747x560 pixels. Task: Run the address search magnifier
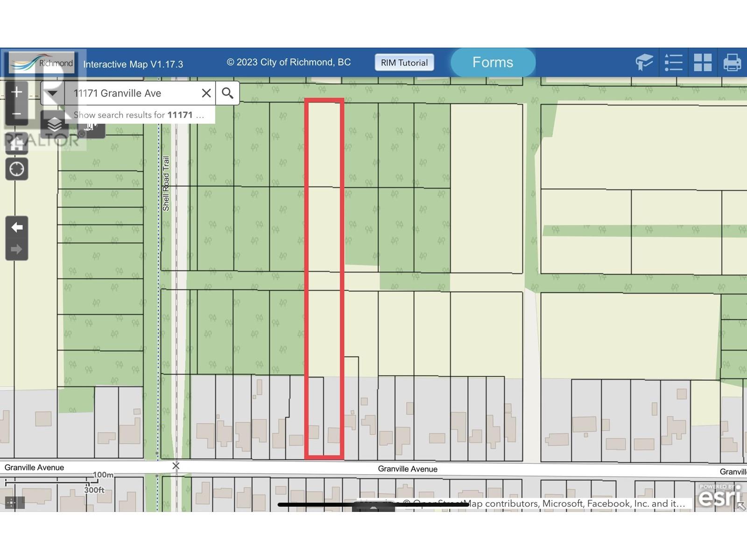pos(227,93)
